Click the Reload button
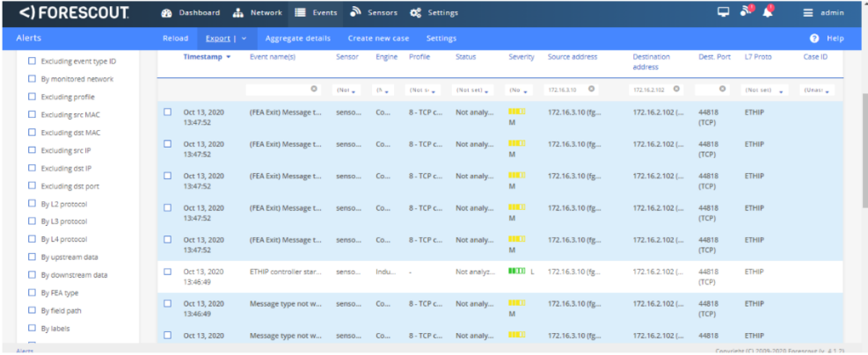 (x=176, y=38)
